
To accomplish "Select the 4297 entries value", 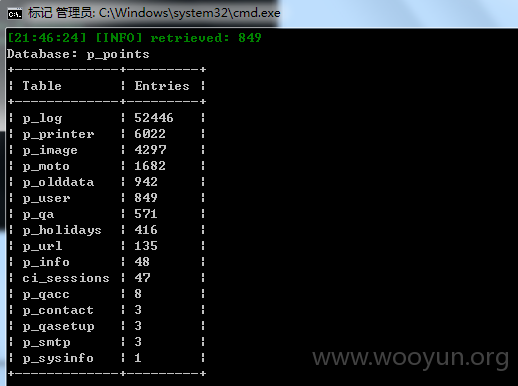I will 150,150.
